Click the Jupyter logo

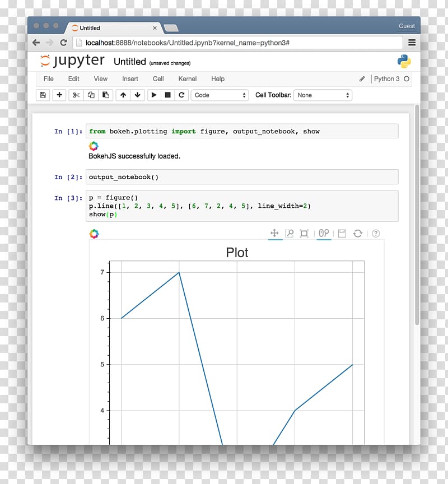pos(73,61)
